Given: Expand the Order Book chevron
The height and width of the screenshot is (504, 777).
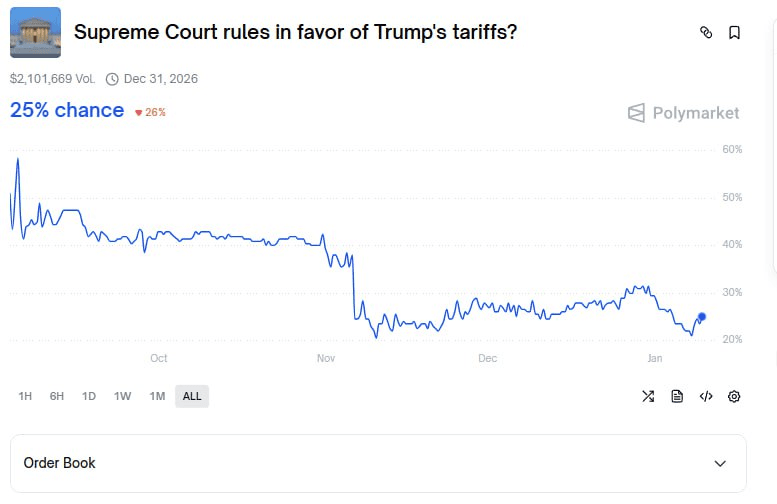Looking at the screenshot, I should [x=720, y=463].
